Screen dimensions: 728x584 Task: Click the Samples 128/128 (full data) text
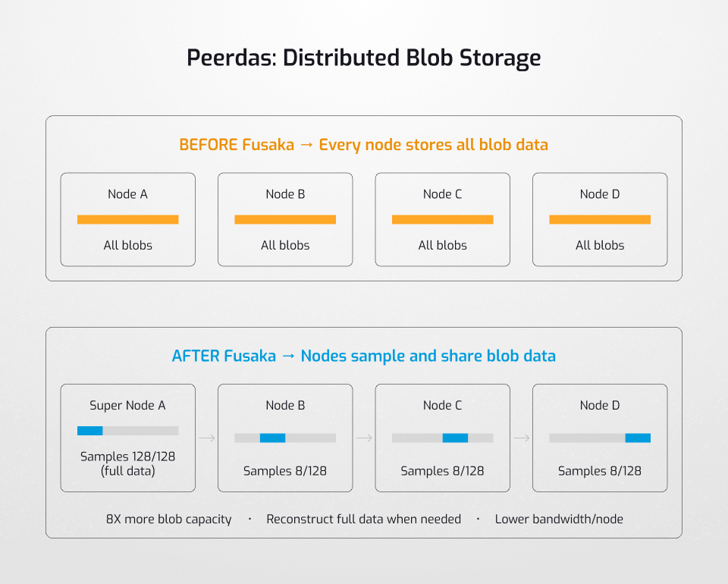[x=127, y=463]
